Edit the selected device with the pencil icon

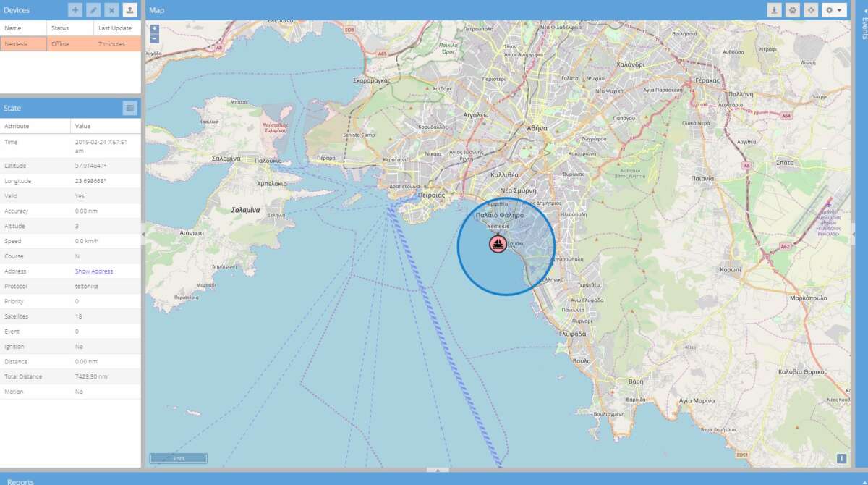[93, 10]
